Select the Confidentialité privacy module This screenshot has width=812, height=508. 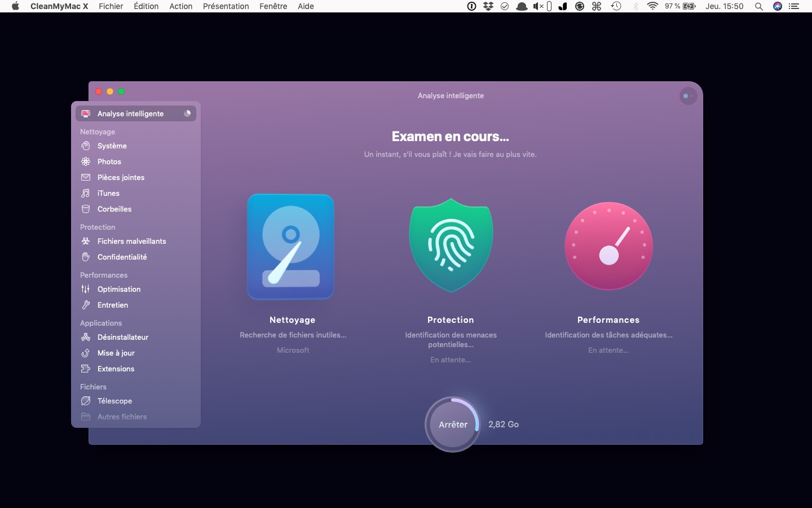click(x=122, y=257)
